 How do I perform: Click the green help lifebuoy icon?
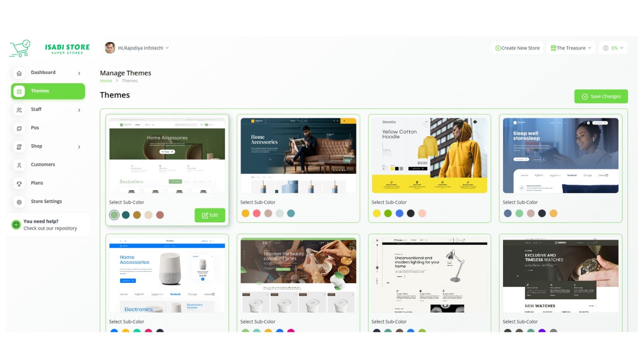pyautogui.click(x=16, y=225)
